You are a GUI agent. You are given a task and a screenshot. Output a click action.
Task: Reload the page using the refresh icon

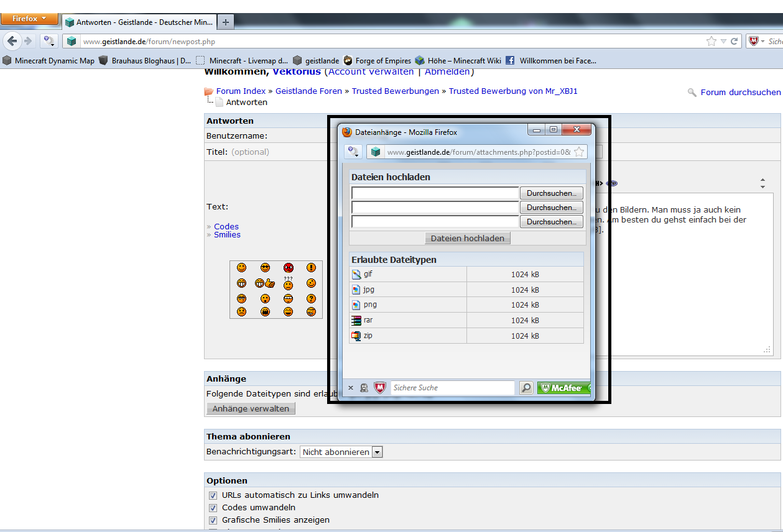734,41
